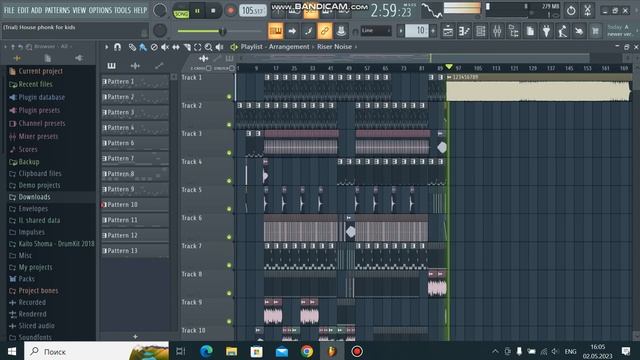Click the red record button
This screenshot has width=640, height=360.
[231, 11]
